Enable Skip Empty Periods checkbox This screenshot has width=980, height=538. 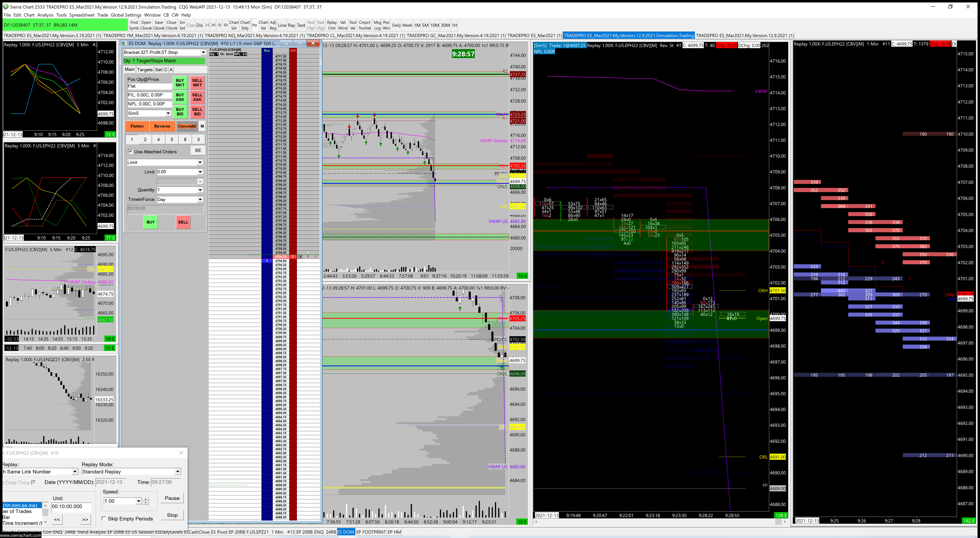(x=104, y=519)
